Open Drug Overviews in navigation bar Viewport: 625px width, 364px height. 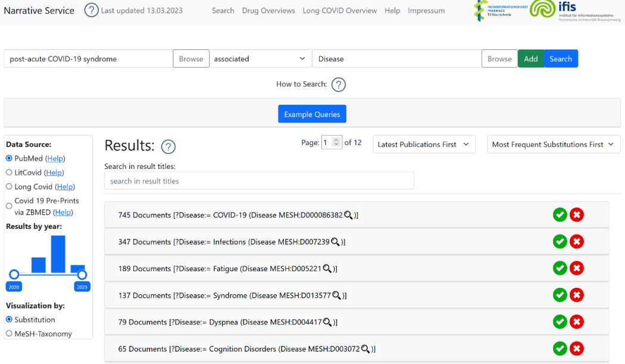tap(268, 11)
